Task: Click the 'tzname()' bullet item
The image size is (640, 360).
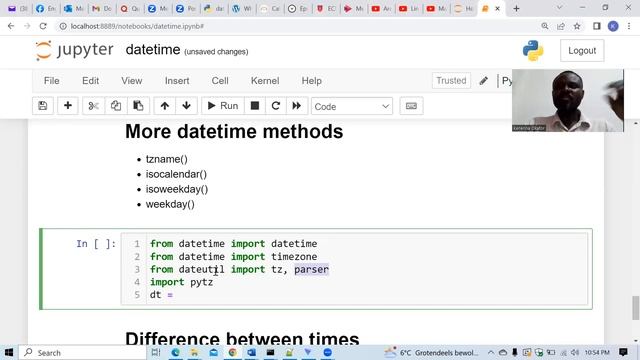Action: click(167, 159)
